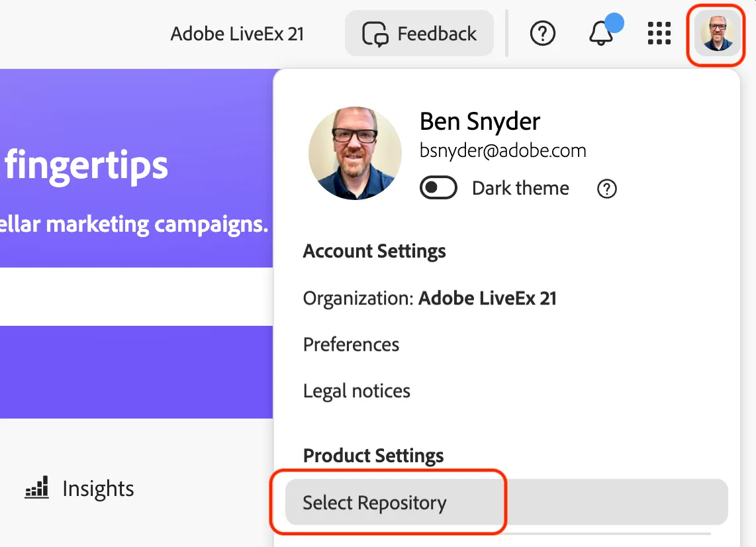The image size is (756, 547).
Task: Click Ben Snyder's large profile photo
Action: click(355, 154)
